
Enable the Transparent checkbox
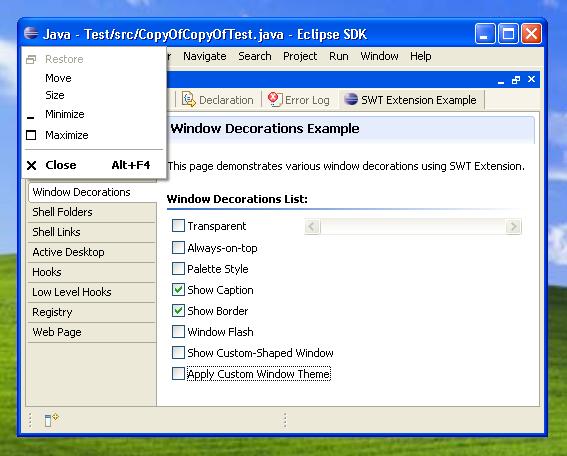point(178,226)
